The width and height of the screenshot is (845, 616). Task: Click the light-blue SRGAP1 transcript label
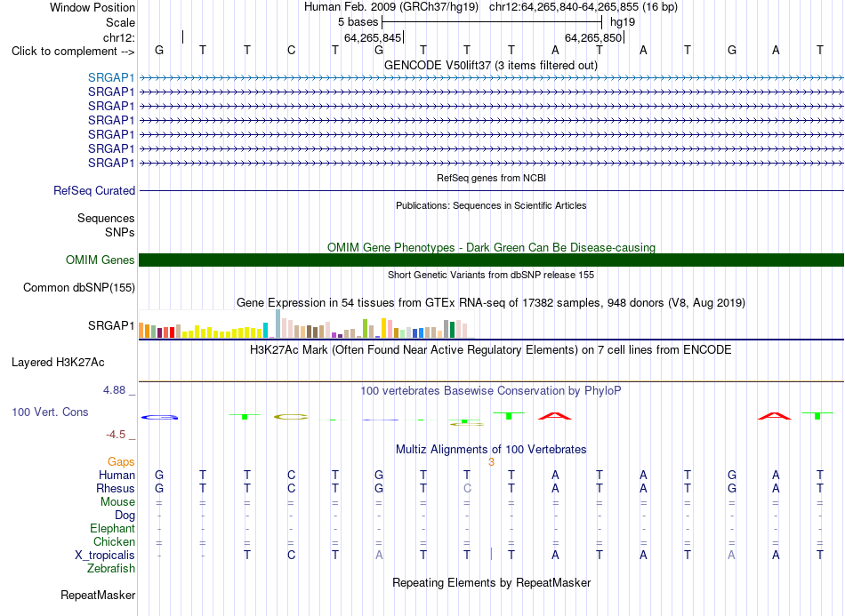[x=111, y=78]
